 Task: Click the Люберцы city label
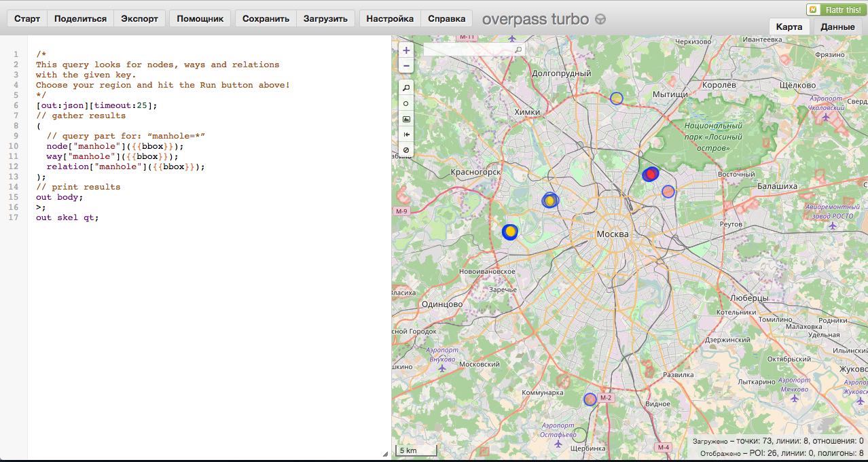click(x=749, y=298)
